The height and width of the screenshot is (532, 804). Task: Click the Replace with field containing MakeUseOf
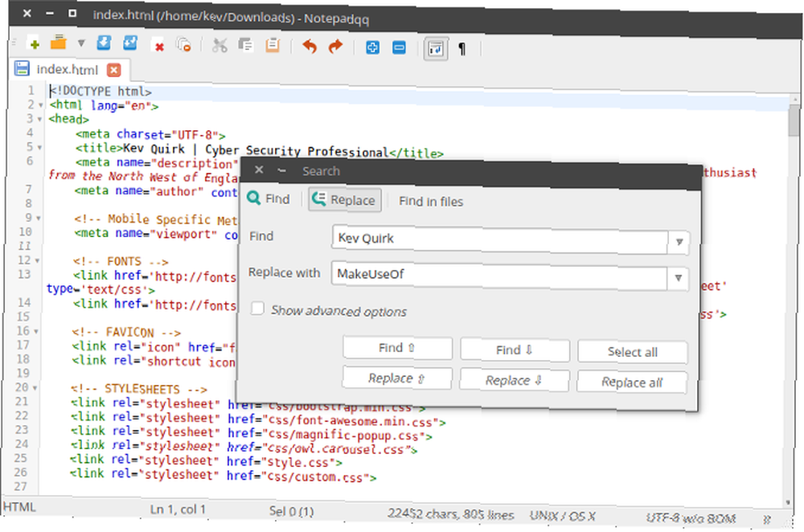[x=499, y=275]
